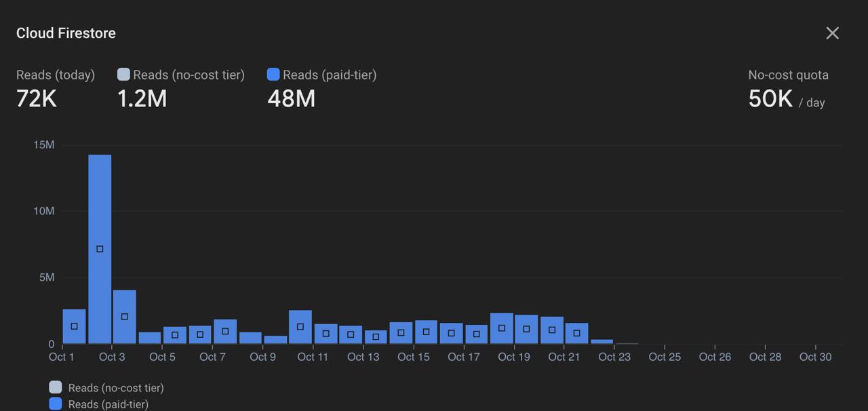The width and height of the screenshot is (868, 411).
Task: Click the "Oct 3" x-axis label
Action: (112, 357)
